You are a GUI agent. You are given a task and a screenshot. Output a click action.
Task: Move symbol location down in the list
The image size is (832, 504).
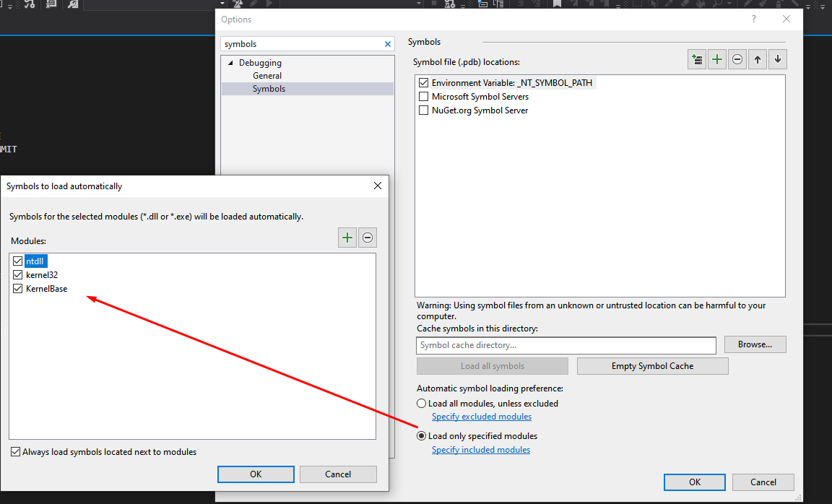(x=777, y=60)
